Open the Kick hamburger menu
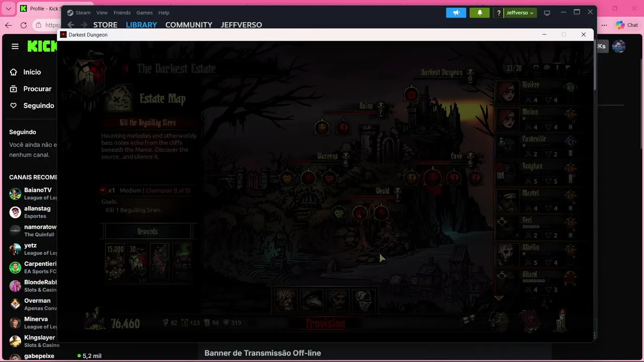 pos(15,46)
